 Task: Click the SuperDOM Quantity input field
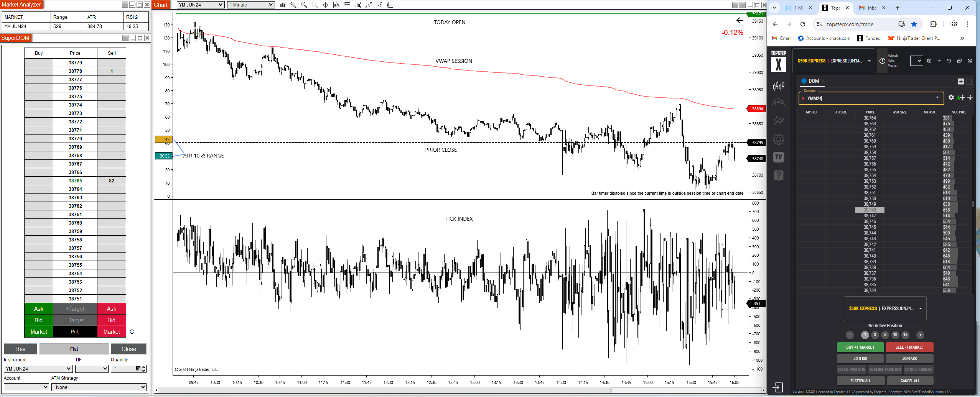123,369
